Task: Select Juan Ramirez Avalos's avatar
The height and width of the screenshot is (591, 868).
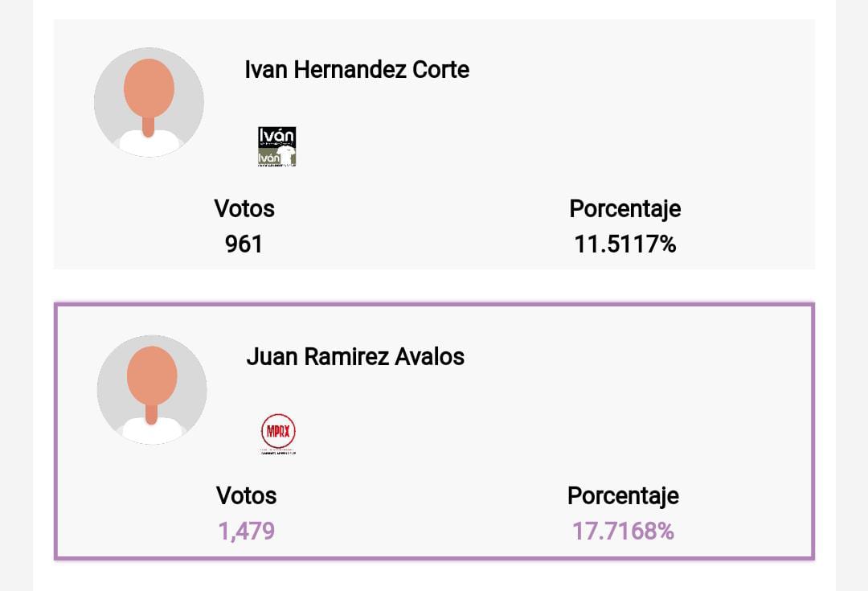Action: (x=152, y=388)
